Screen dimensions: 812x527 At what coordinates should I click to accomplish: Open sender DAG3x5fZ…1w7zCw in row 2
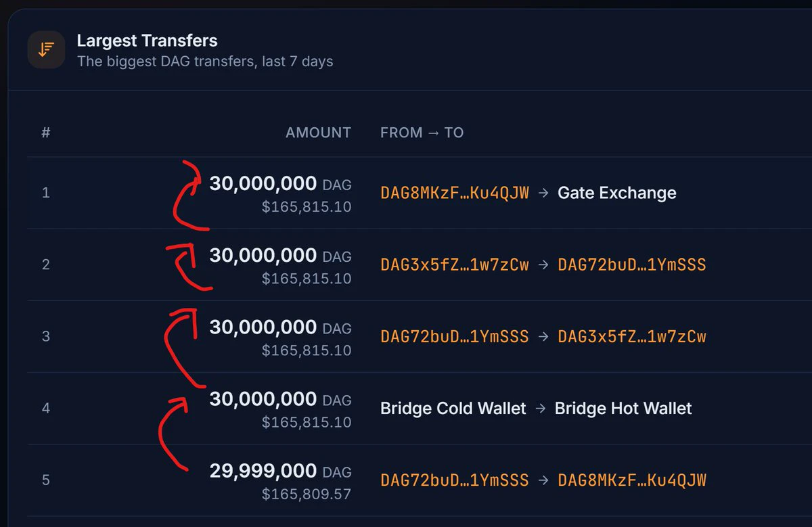coord(455,265)
